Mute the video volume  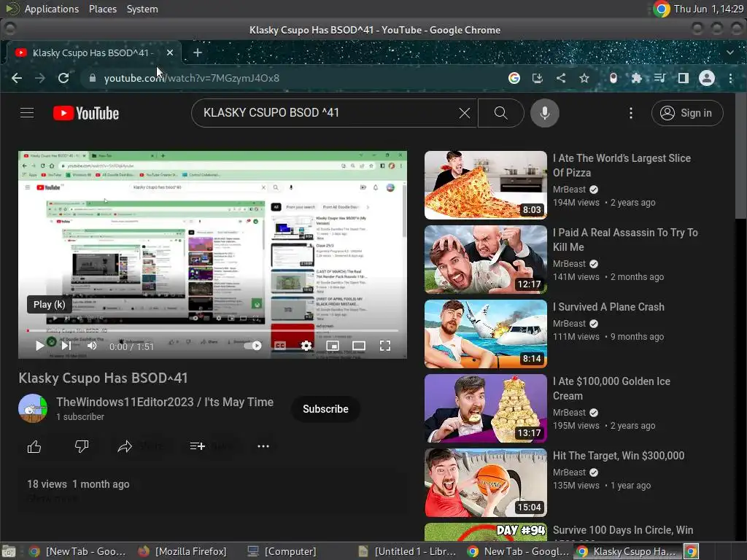point(92,346)
